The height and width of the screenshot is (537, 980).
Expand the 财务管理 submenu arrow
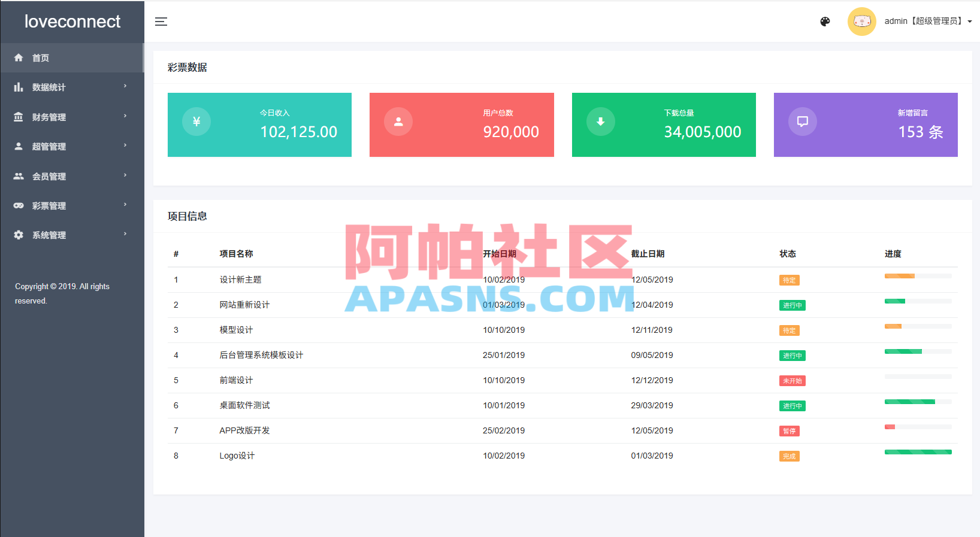pyautogui.click(x=125, y=116)
